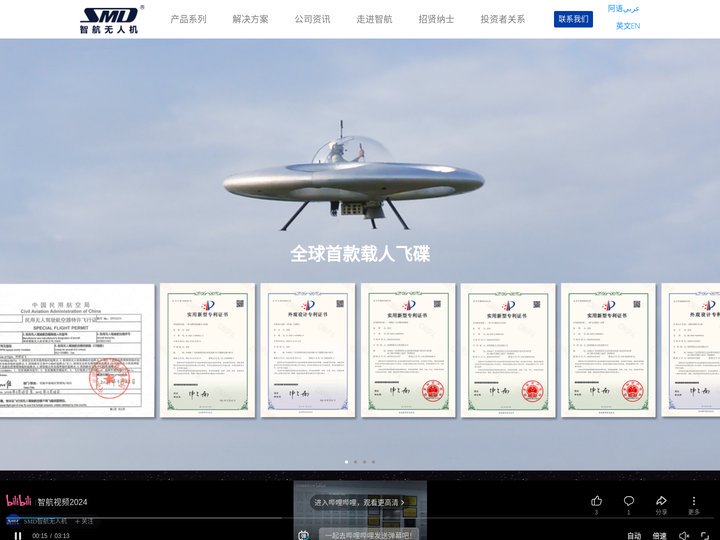Open the 产品系列 menu
Viewport: 720px width, 540px height.
[x=188, y=19]
